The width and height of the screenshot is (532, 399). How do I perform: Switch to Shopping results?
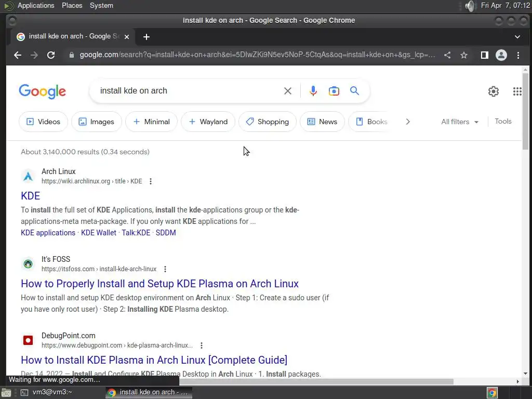tap(268, 122)
